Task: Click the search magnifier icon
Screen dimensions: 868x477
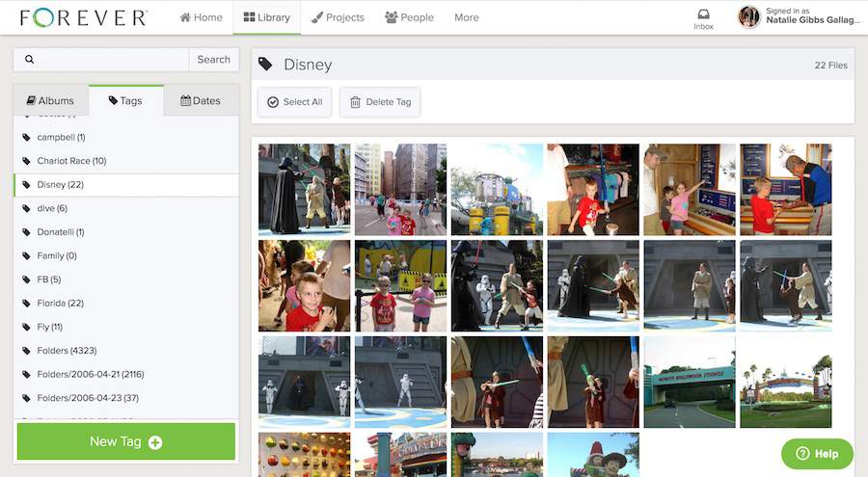Action: [x=29, y=59]
